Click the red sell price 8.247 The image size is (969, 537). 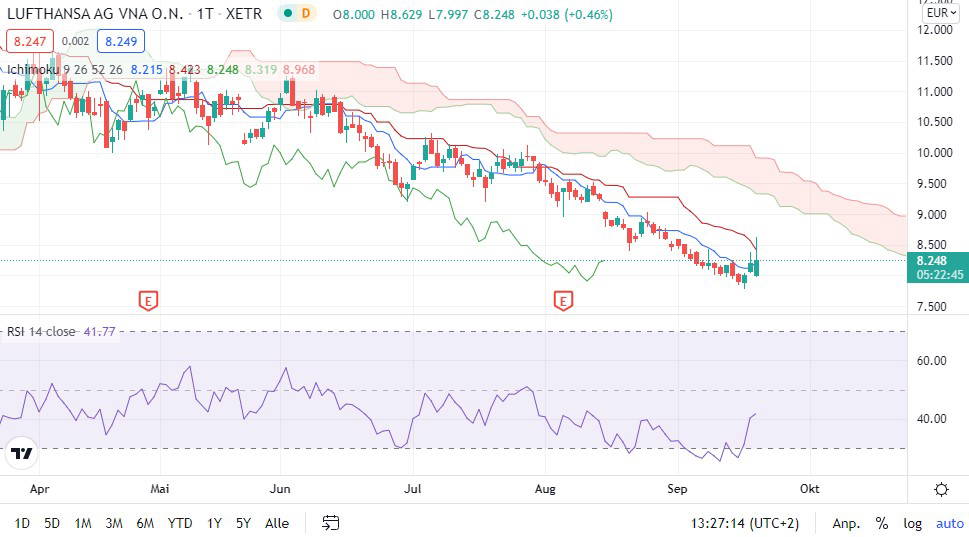pos(30,41)
